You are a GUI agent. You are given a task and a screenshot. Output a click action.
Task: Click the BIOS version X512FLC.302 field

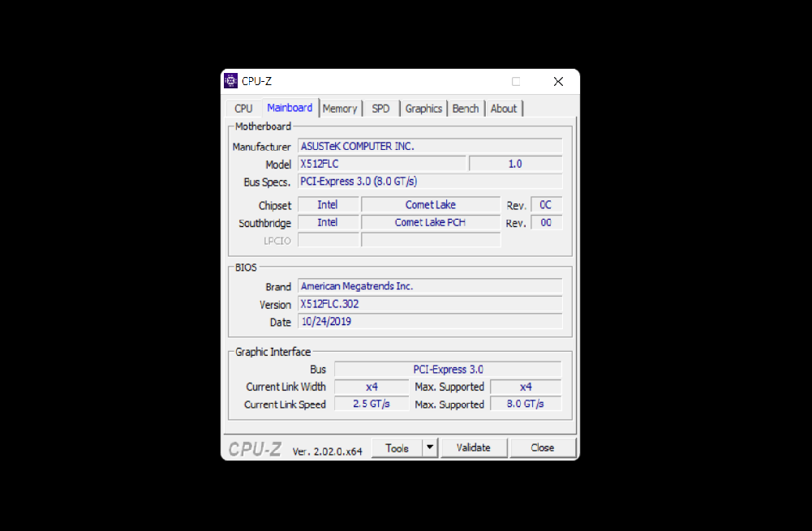[430, 304]
